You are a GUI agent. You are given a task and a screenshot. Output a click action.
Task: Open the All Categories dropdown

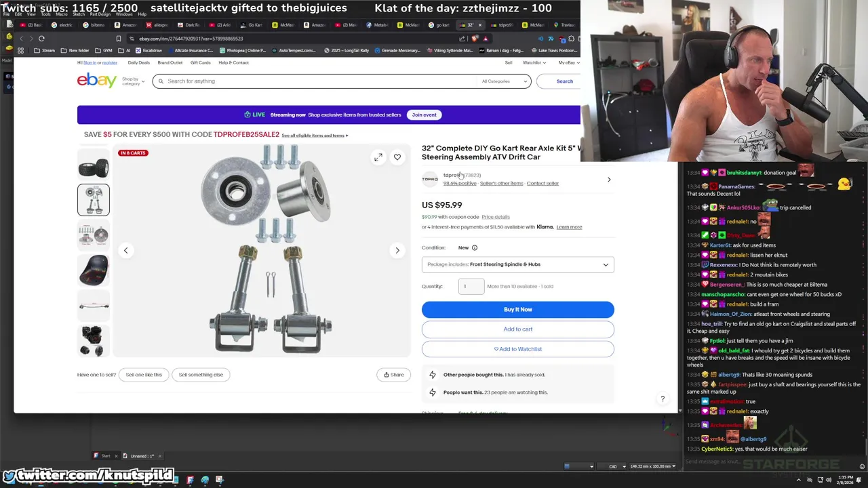505,81
